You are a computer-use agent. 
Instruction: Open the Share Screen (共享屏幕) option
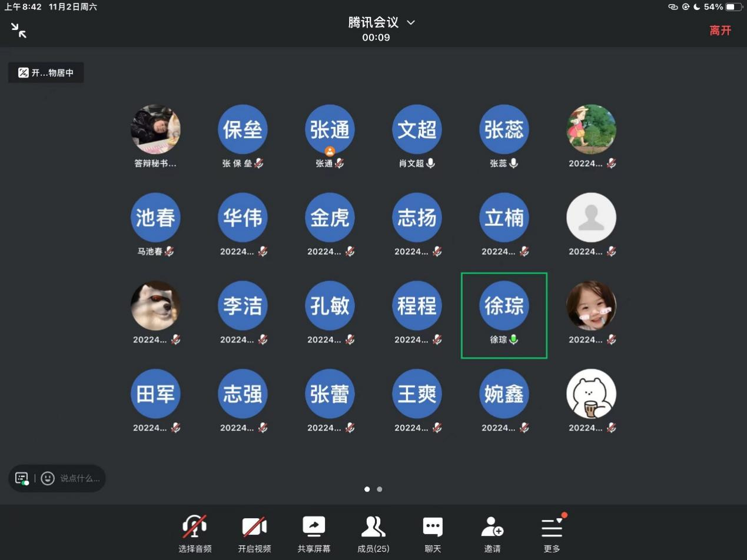[314, 534]
